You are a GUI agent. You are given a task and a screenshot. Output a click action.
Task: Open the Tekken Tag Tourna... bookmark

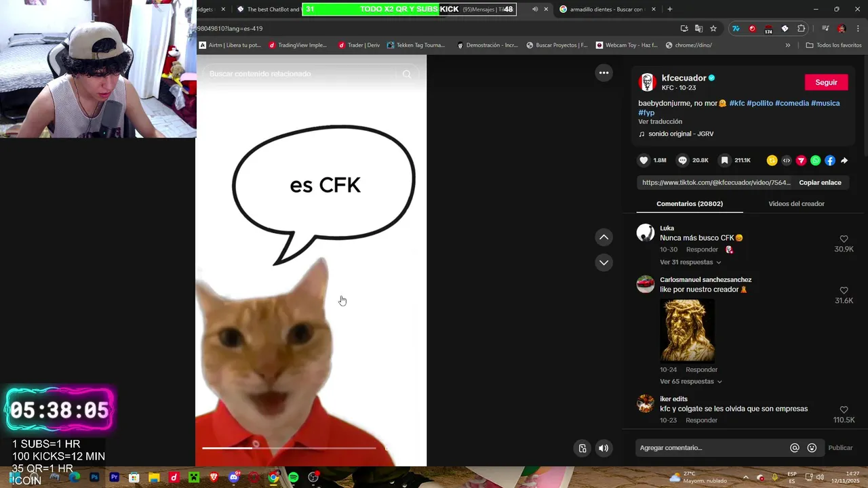(x=416, y=45)
